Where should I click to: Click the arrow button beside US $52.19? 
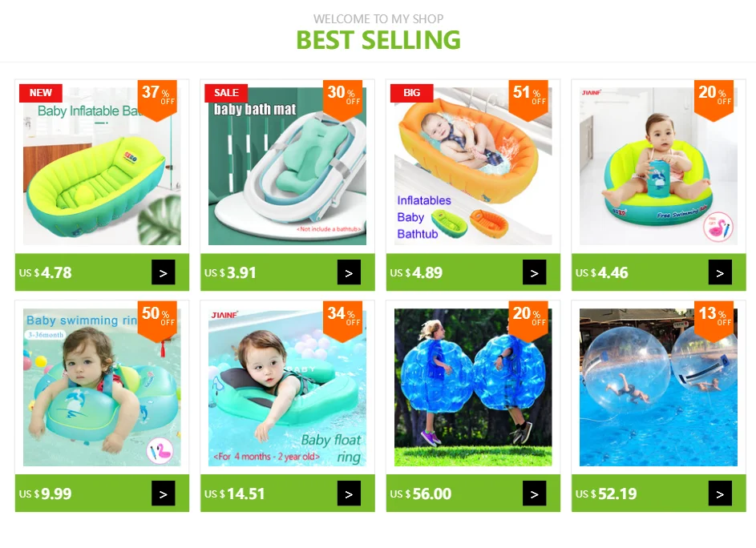pyautogui.click(x=720, y=493)
